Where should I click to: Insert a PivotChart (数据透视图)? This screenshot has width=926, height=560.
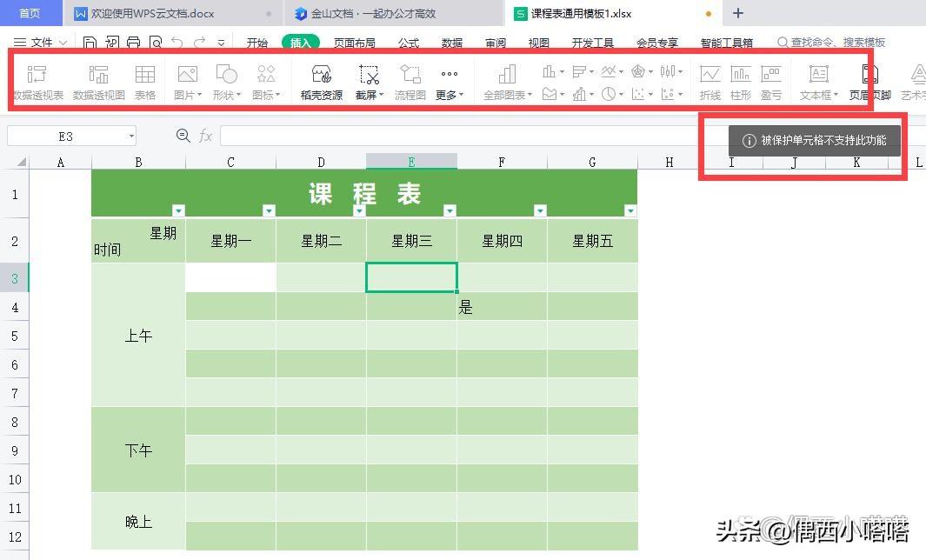[x=98, y=82]
